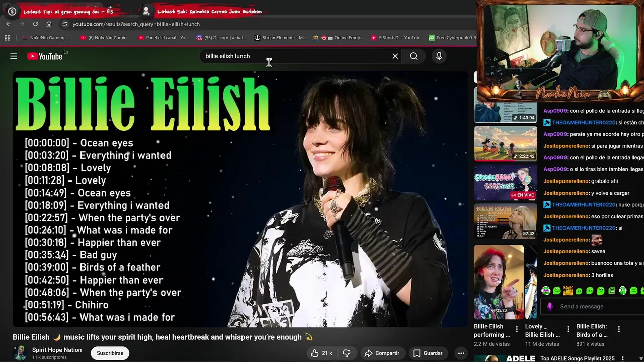
Task: Open the 'Lovely _ Billie Eilish' short title
Action: point(543,330)
